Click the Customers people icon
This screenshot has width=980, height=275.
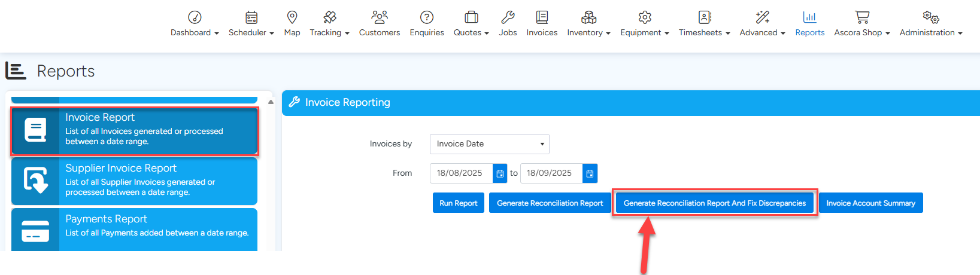pos(379,17)
